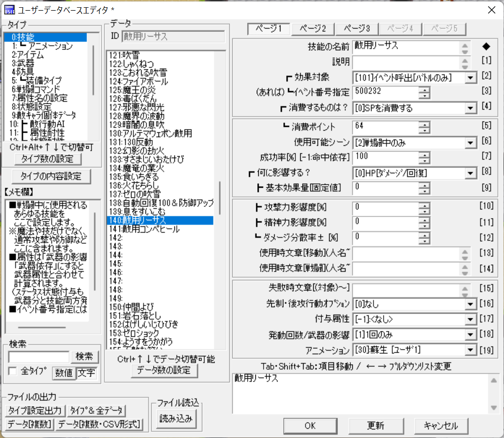Click the 使用時文章[戦闘] text field

(x=407, y=268)
